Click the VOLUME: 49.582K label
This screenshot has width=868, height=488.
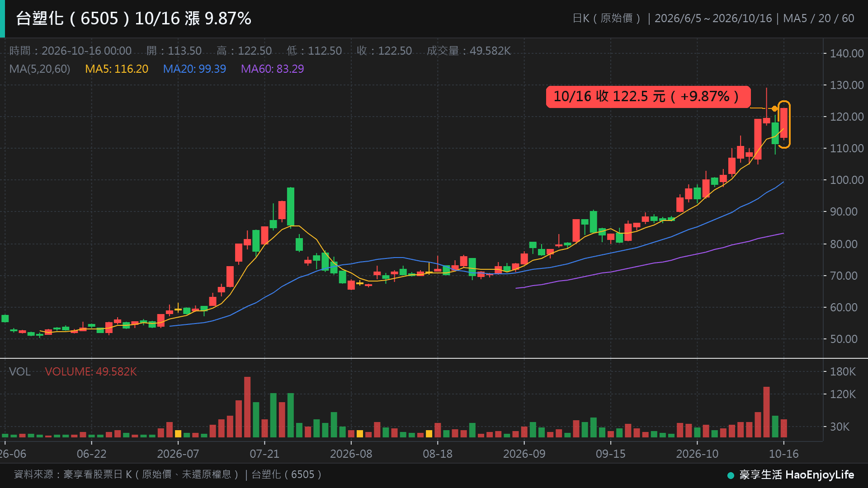[90, 371]
